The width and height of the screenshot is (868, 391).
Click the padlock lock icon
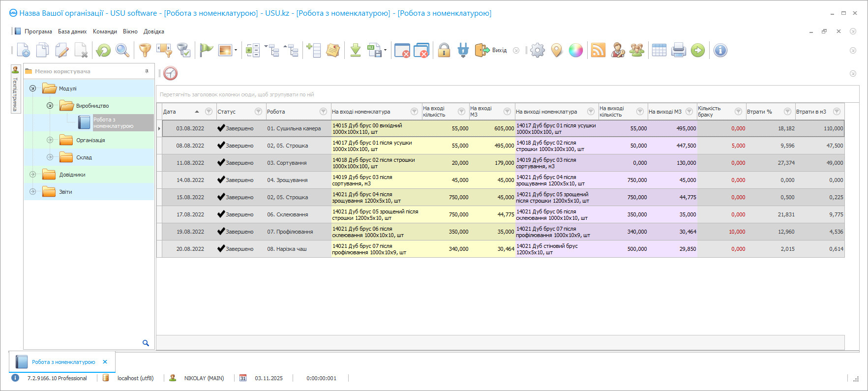(444, 50)
